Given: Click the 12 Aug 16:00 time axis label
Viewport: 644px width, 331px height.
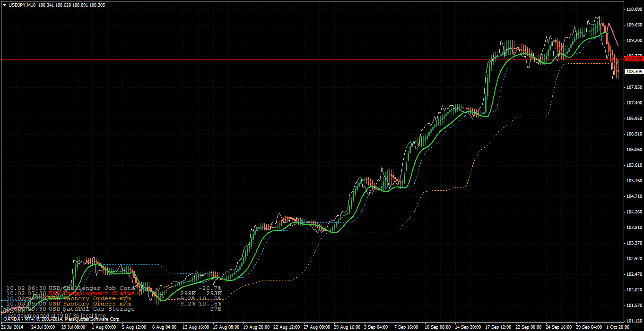Looking at the screenshot, I should click(195, 327).
